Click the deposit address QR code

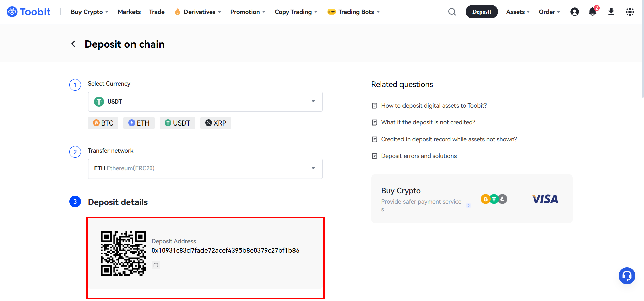click(x=123, y=253)
